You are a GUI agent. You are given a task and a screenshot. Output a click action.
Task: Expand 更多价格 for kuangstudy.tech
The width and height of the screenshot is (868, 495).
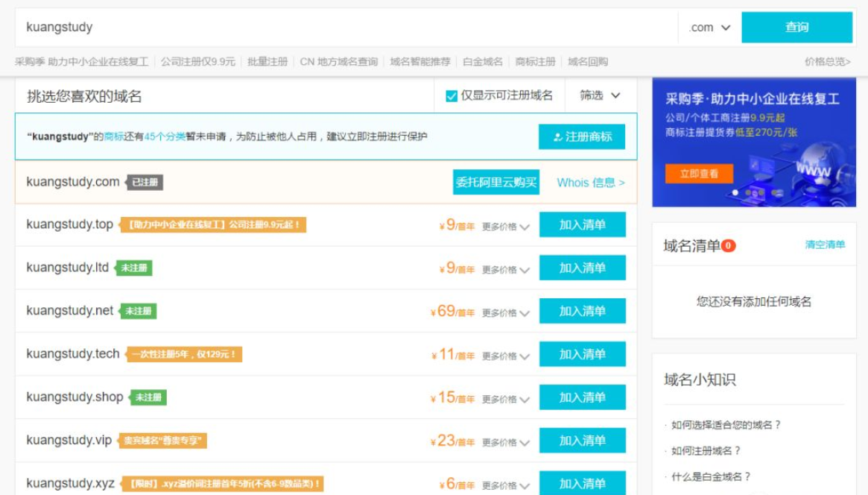[505, 356]
